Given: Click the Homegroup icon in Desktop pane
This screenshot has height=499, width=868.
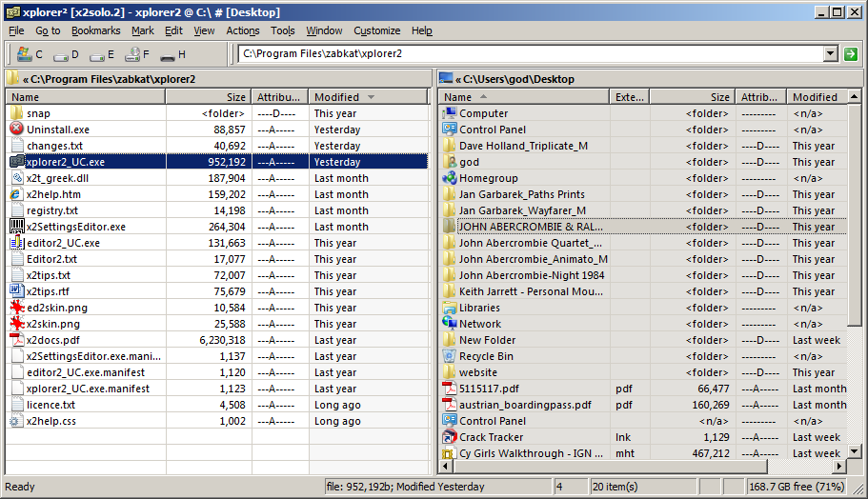Looking at the screenshot, I should (450, 178).
